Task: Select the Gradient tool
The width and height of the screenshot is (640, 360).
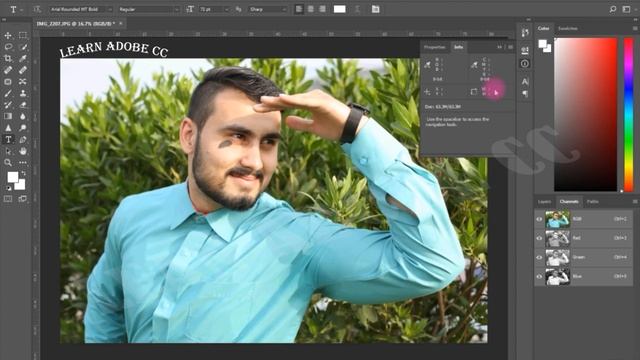Action: point(8,116)
